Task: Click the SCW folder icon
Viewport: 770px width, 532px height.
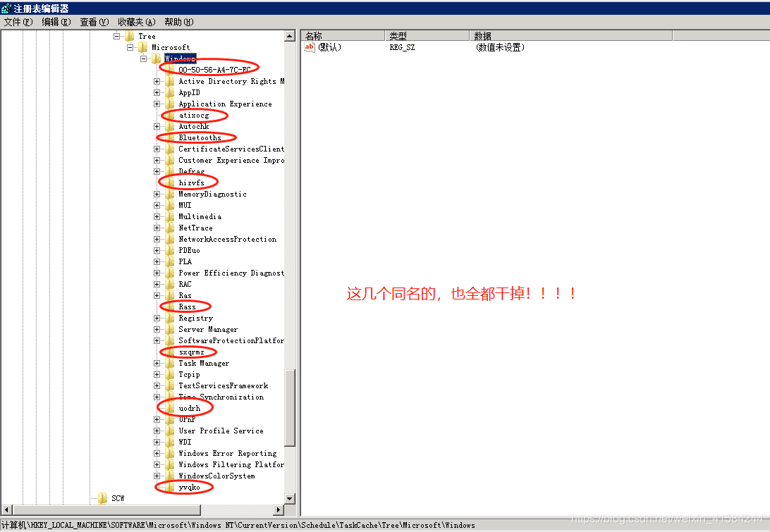Action: pyautogui.click(x=103, y=498)
